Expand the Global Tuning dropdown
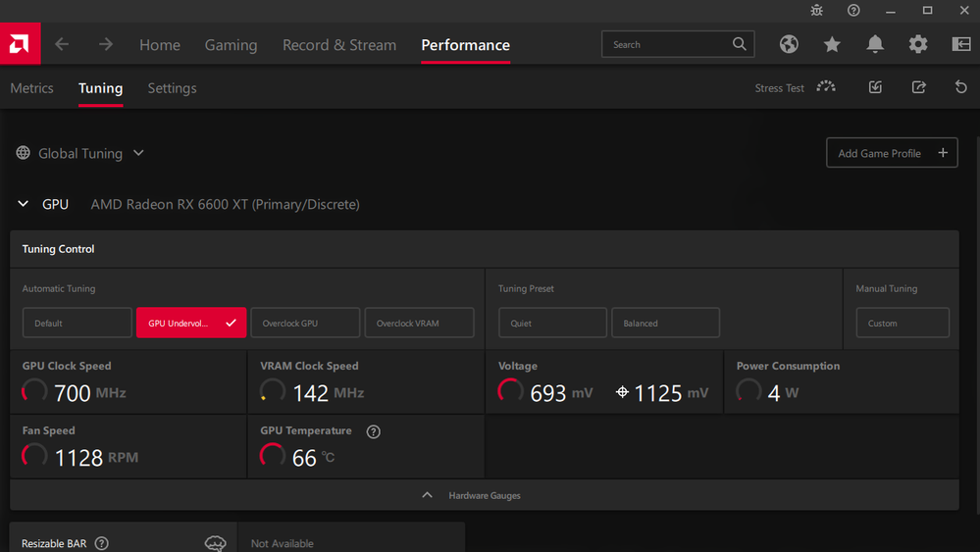 point(138,153)
